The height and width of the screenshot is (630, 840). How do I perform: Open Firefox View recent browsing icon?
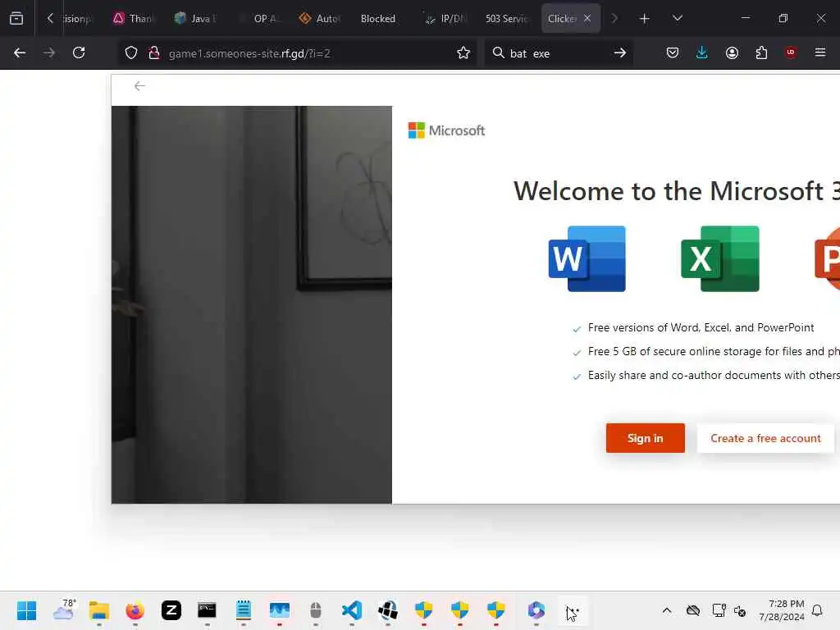[x=16, y=18]
